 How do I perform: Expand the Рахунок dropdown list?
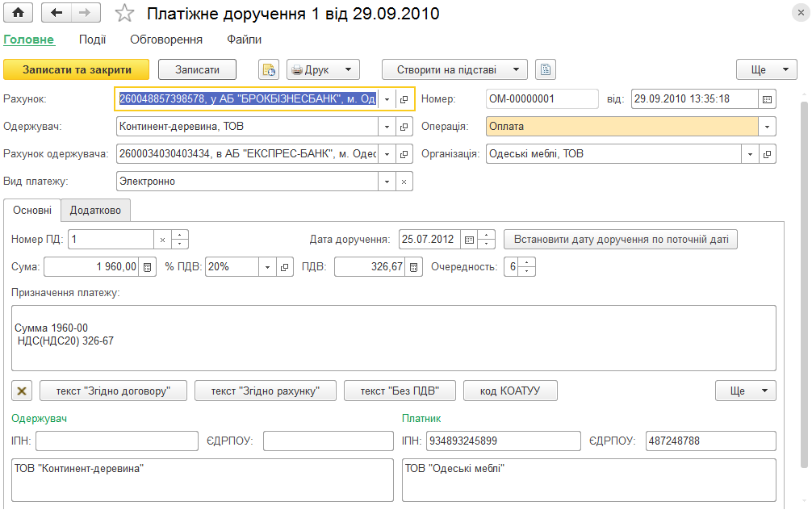coord(387,99)
